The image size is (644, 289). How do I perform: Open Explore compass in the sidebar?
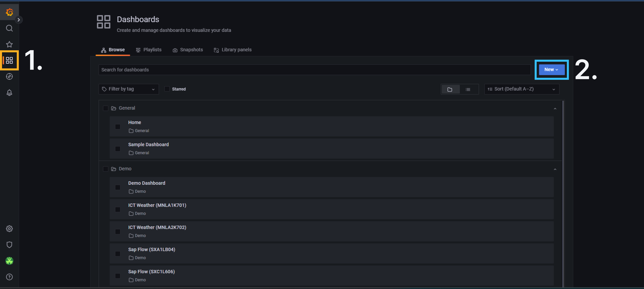coord(9,76)
